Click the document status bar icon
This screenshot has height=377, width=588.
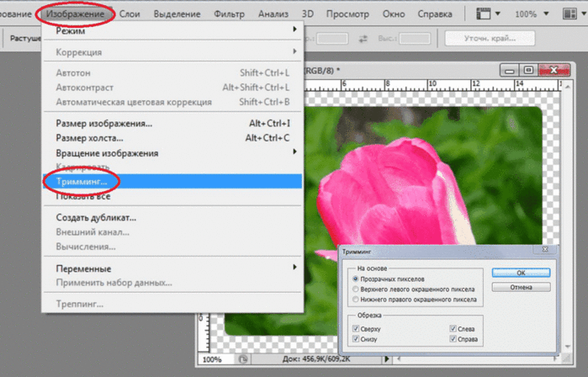tap(242, 359)
